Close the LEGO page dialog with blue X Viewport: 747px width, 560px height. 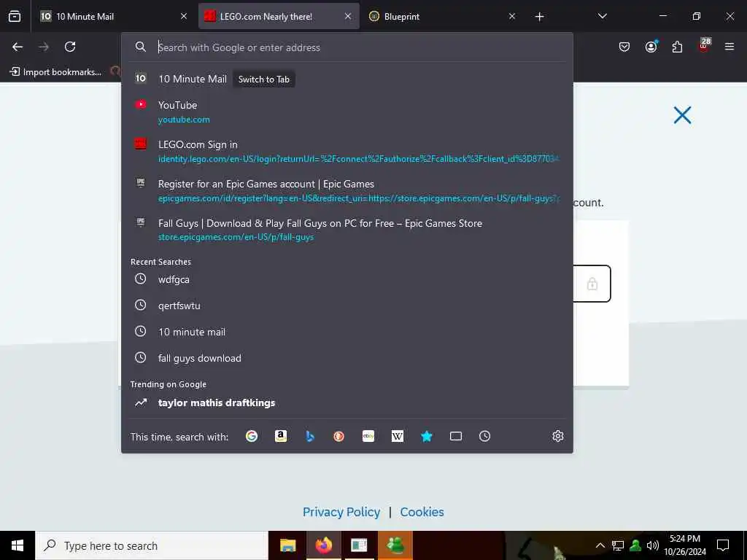click(x=682, y=115)
